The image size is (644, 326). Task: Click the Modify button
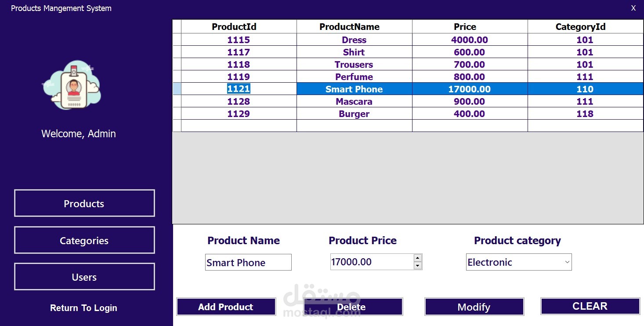click(x=474, y=307)
